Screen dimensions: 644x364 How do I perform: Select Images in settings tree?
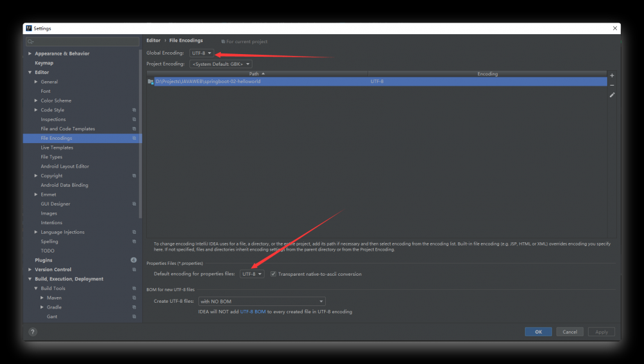tap(49, 214)
